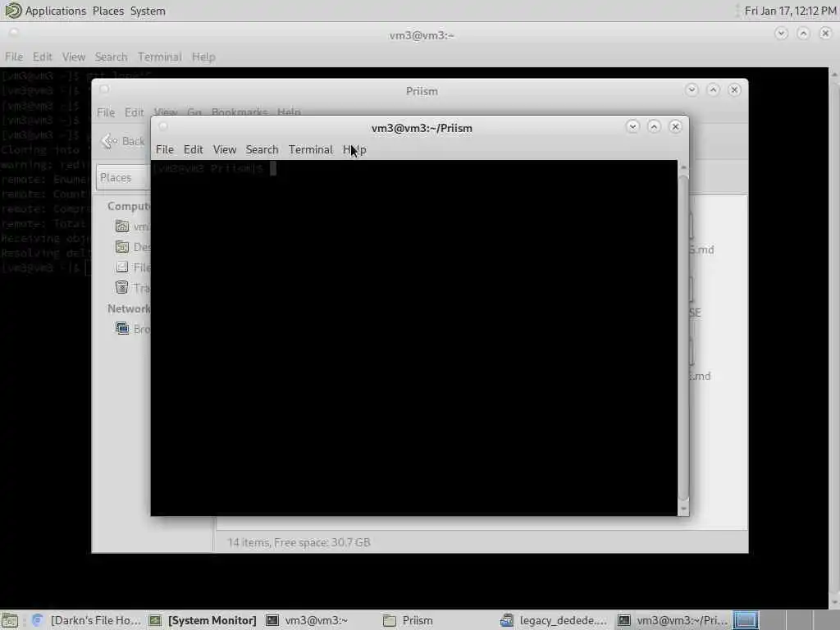Maximize the vm3@vm3:~/Priism terminal window
The width and height of the screenshot is (840, 630).
point(654,127)
